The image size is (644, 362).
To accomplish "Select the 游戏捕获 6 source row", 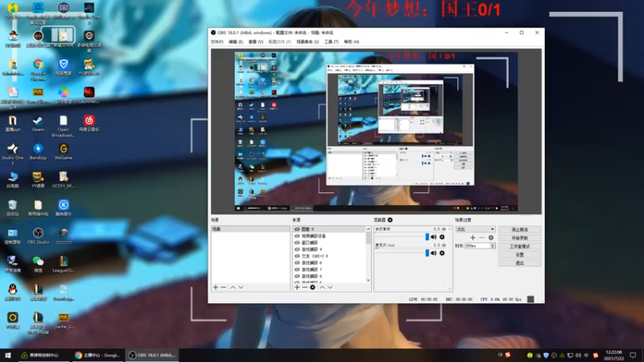I will [x=330, y=276].
